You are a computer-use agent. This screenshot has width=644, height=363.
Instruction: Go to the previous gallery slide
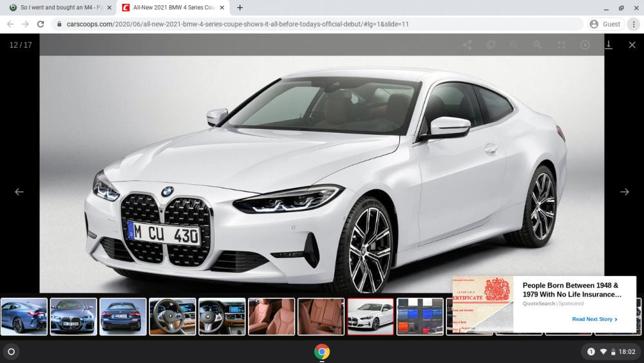(x=19, y=191)
